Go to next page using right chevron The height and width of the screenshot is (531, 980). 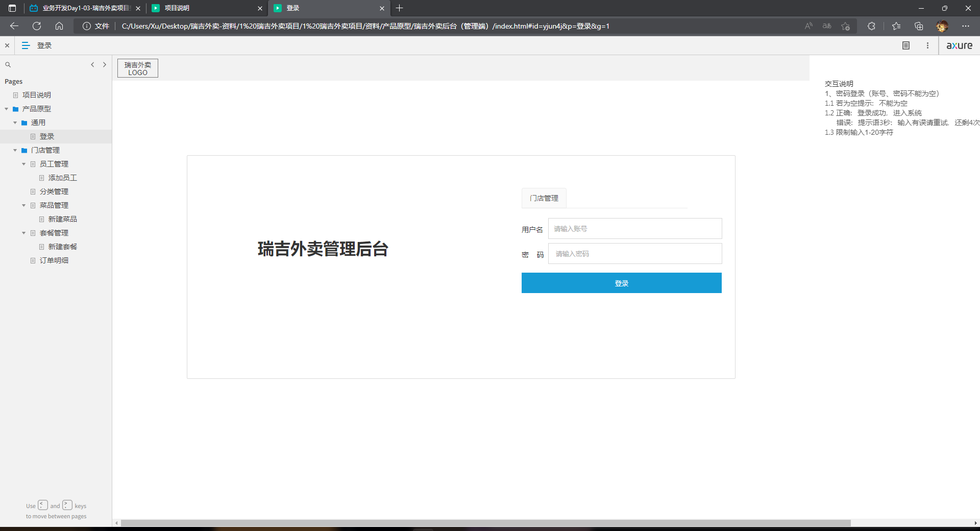[x=105, y=65]
